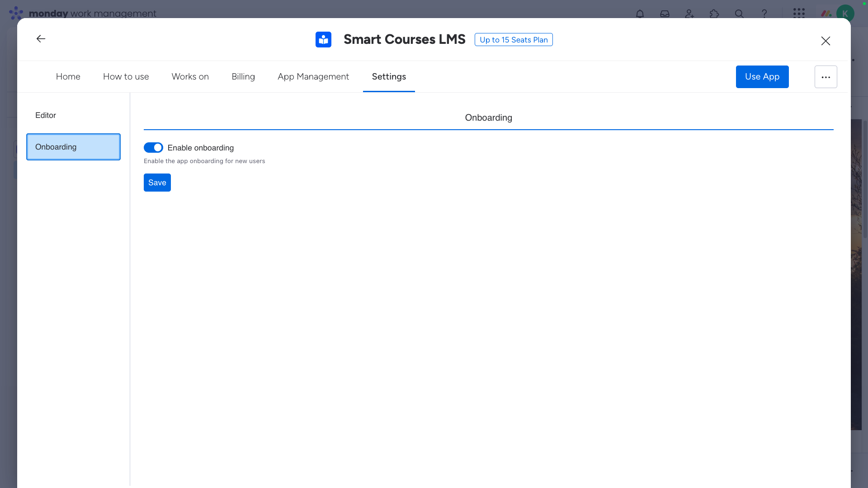Click the Smart Courses LMS title
Screen dimensions: 868x488
[x=405, y=39]
